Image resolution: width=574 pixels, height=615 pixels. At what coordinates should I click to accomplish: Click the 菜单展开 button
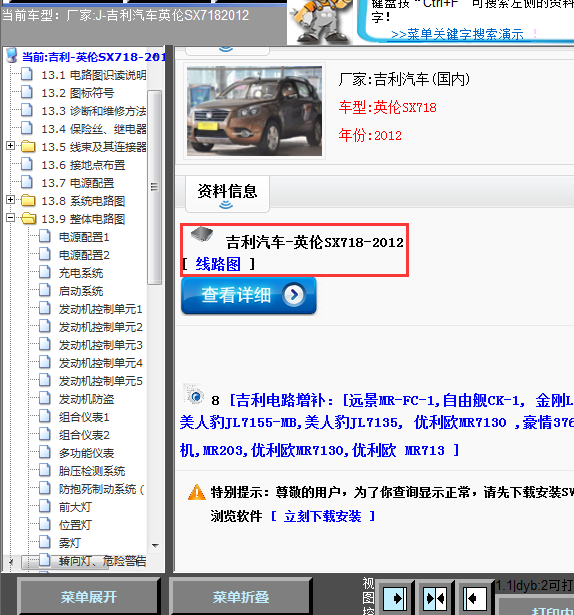pos(88,597)
